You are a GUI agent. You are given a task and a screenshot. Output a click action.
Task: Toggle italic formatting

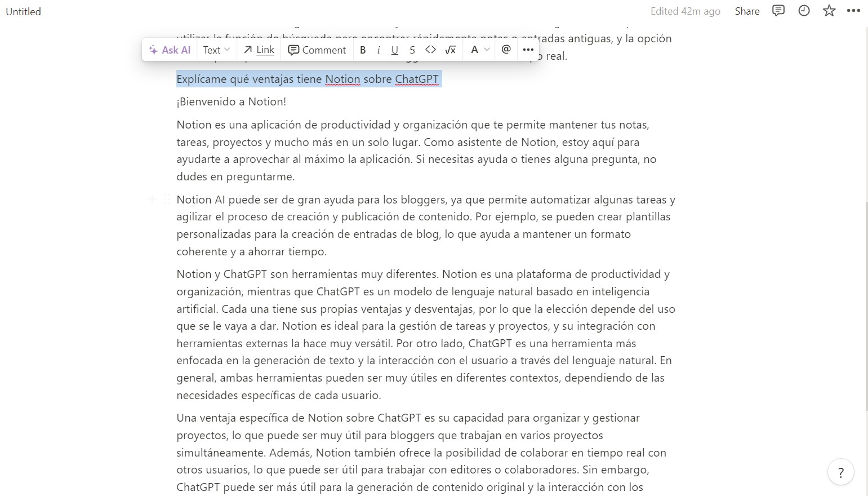pos(379,50)
